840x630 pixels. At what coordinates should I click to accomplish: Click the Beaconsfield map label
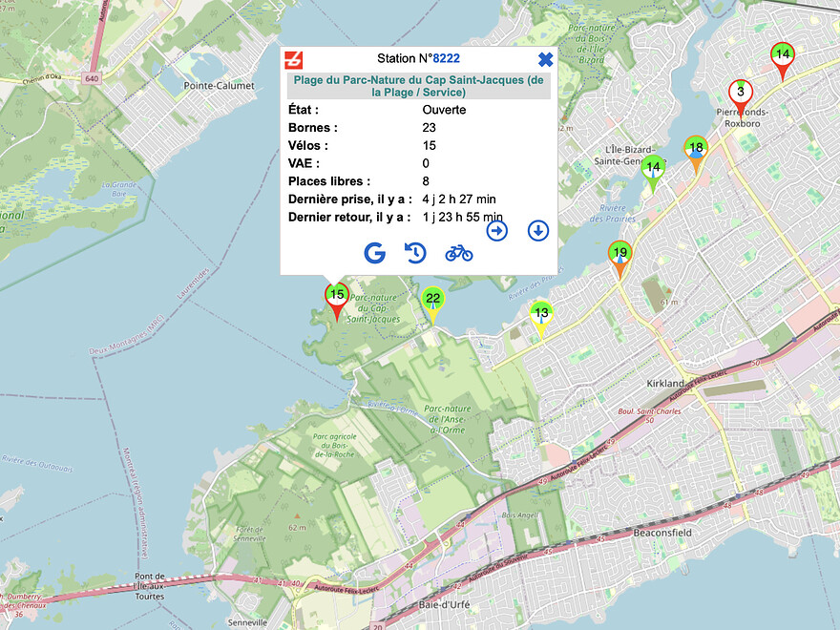click(662, 533)
